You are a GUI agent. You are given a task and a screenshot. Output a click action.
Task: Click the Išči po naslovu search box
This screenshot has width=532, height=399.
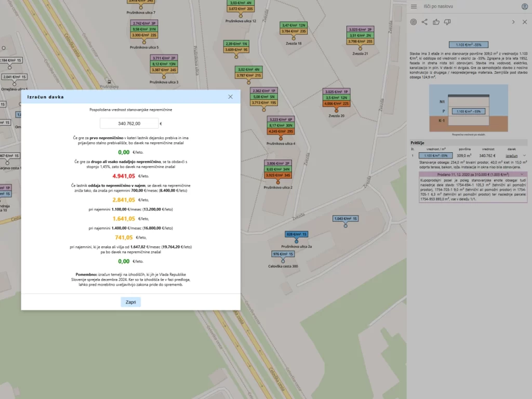pyautogui.click(x=468, y=6)
